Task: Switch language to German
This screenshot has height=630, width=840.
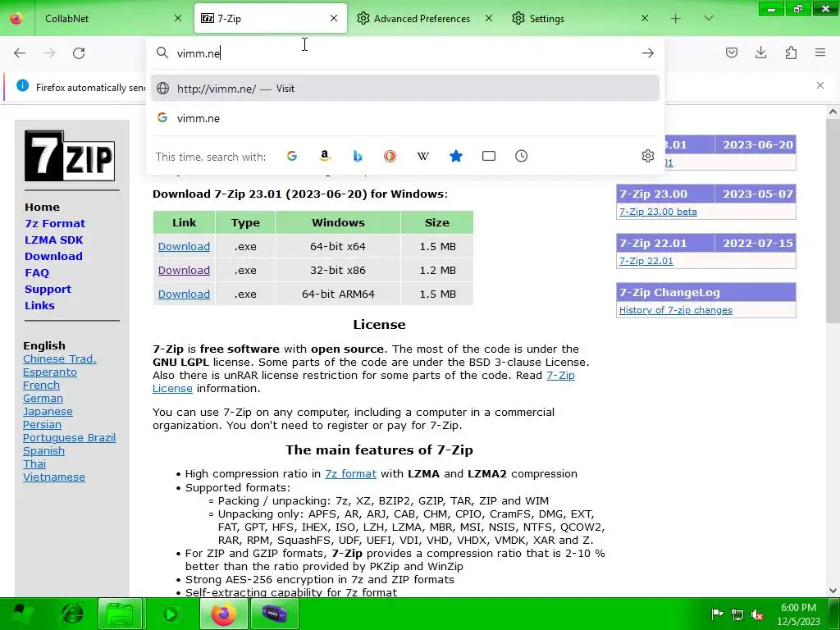Action: (43, 398)
